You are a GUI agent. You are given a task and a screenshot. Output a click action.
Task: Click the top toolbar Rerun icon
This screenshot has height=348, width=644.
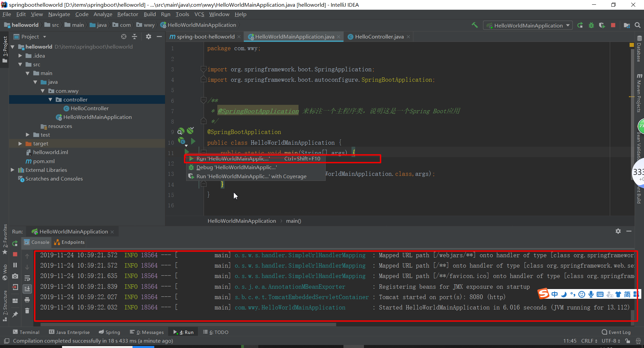coord(580,25)
